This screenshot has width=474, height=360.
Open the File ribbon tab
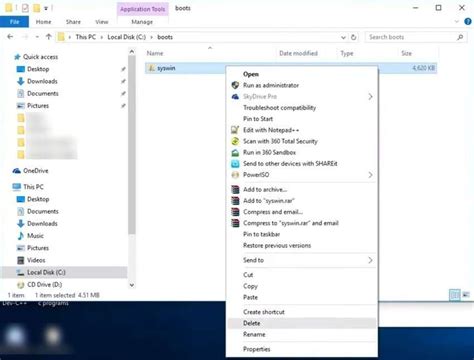click(x=14, y=22)
